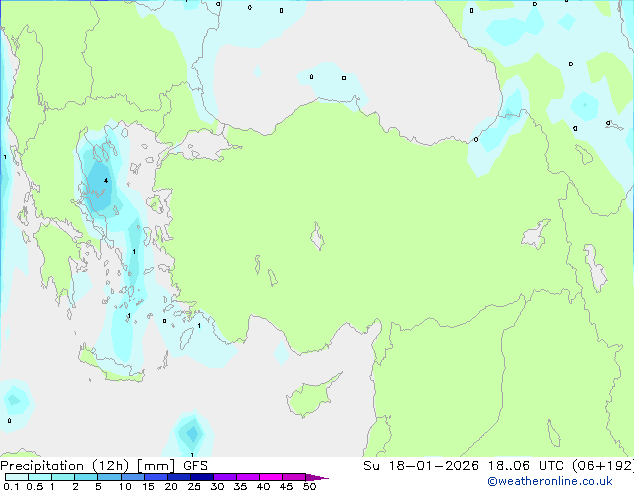Click the Precipitation (12h) [mm] GFS title

(104, 466)
